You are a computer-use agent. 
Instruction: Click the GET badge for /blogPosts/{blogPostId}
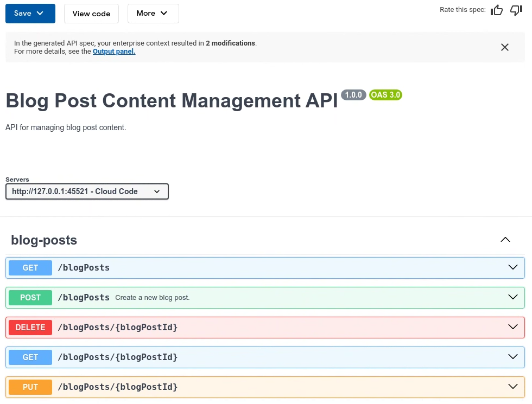tap(30, 357)
